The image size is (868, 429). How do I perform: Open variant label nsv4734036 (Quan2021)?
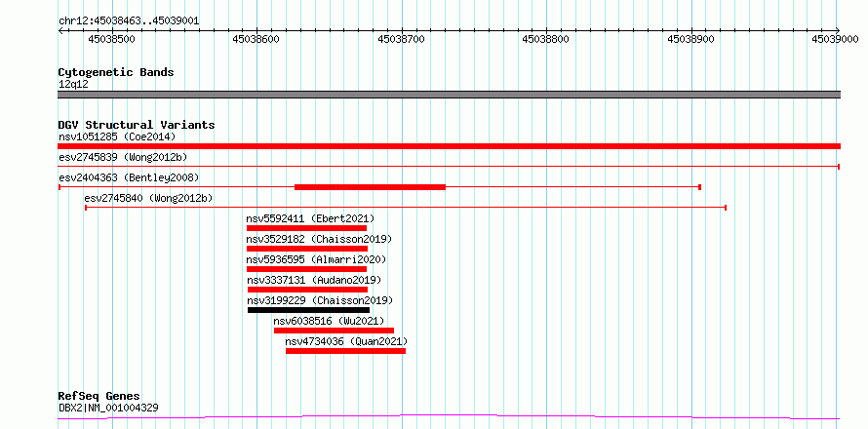pos(346,341)
